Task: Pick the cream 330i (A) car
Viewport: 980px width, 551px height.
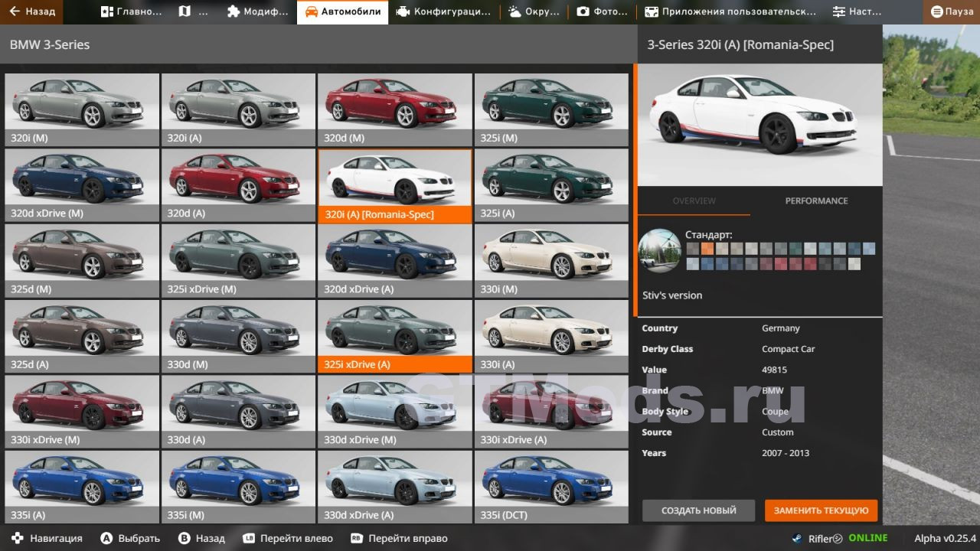Action: click(551, 335)
